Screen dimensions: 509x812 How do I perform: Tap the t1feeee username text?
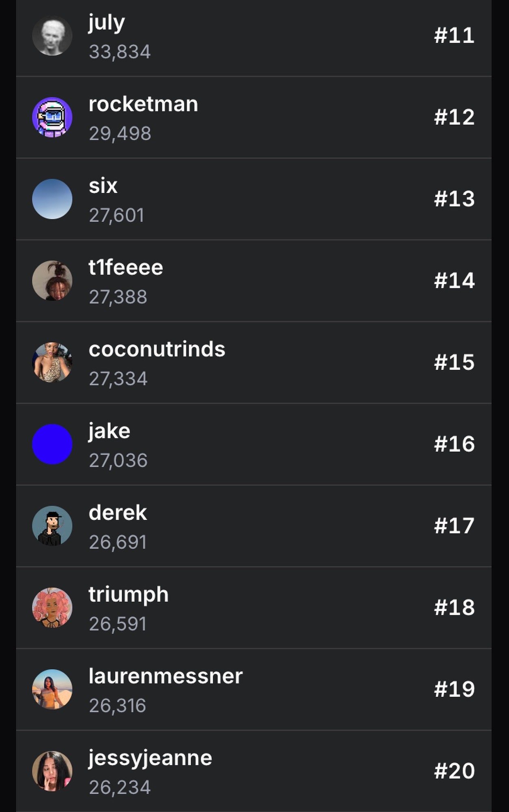125,268
